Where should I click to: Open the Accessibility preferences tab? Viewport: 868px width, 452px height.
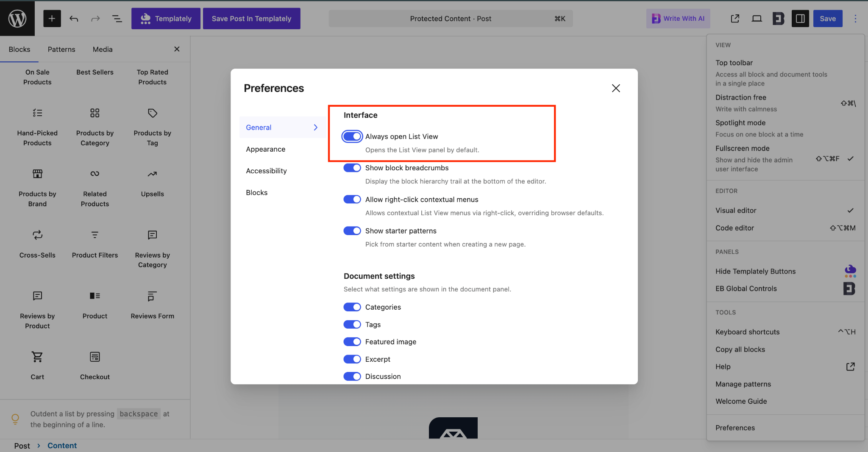pos(267,171)
